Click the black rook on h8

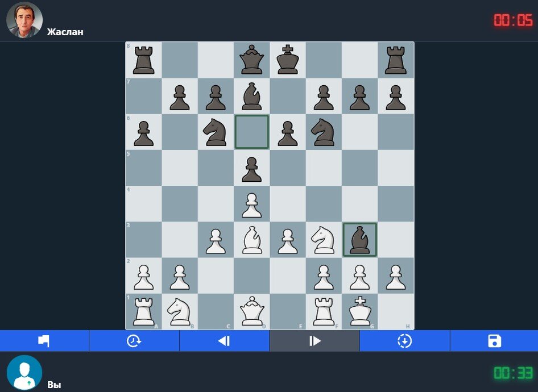396,60
